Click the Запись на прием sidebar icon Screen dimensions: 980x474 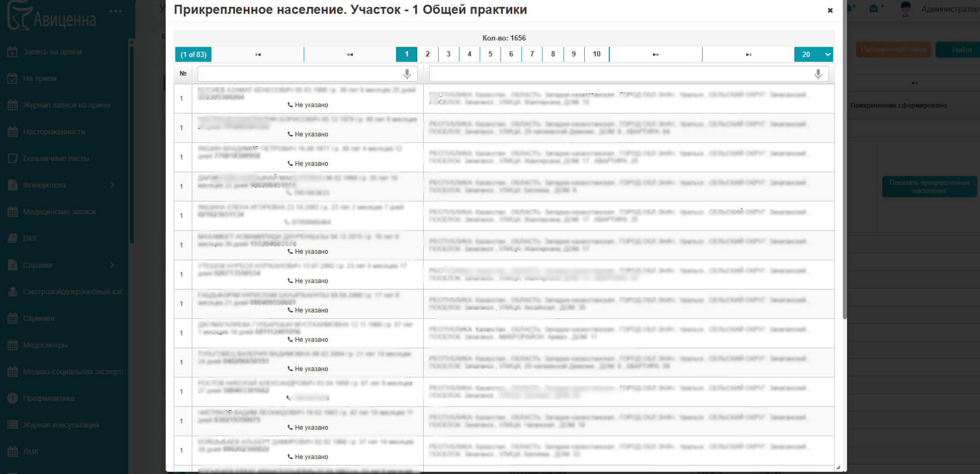(13, 52)
